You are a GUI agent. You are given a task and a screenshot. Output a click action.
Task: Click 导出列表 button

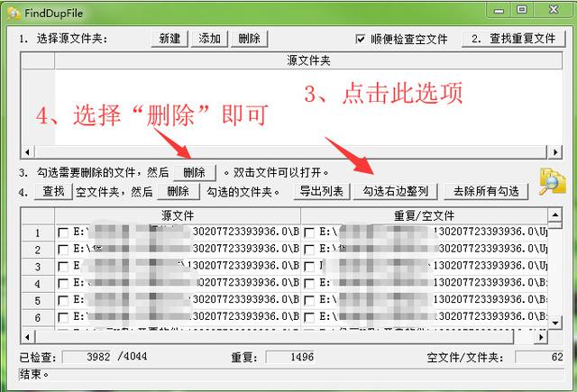click(322, 192)
